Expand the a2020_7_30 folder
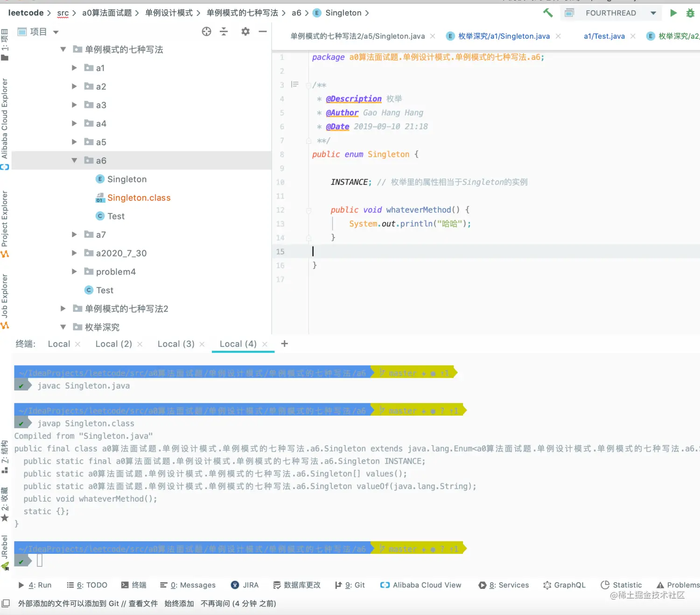 [x=74, y=253]
